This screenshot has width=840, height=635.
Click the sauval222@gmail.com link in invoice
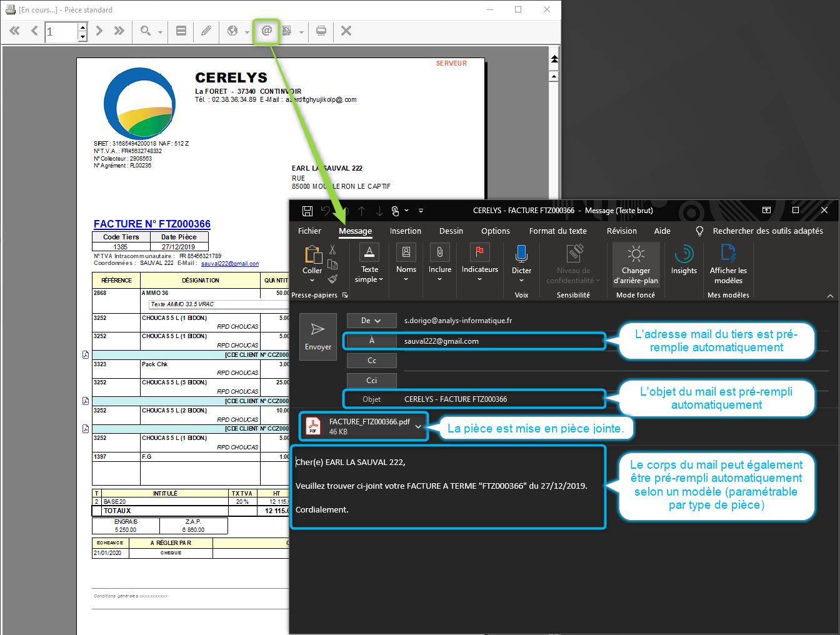(229, 264)
